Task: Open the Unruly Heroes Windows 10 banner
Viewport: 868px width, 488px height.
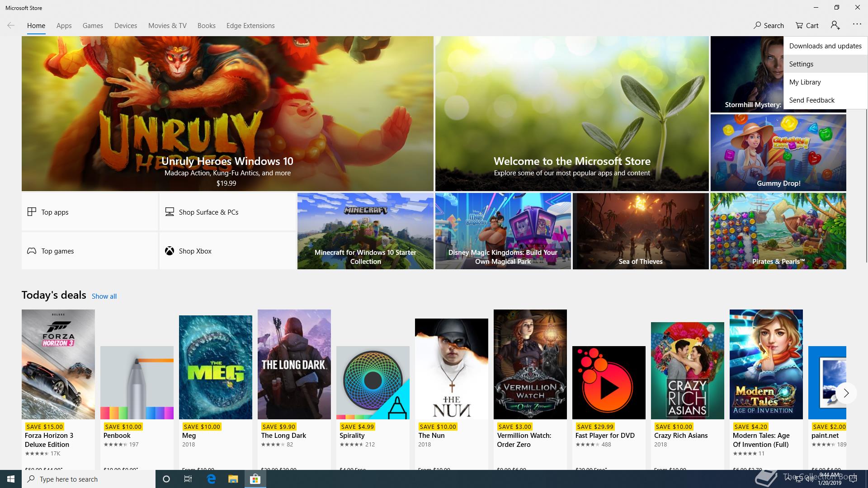Action: click(227, 113)
